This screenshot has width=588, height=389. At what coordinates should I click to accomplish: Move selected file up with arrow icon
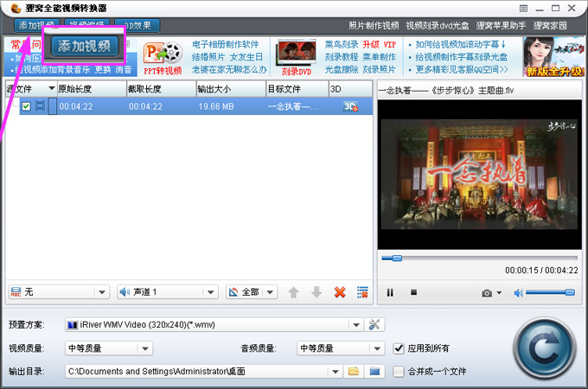(x=294, y=292)
